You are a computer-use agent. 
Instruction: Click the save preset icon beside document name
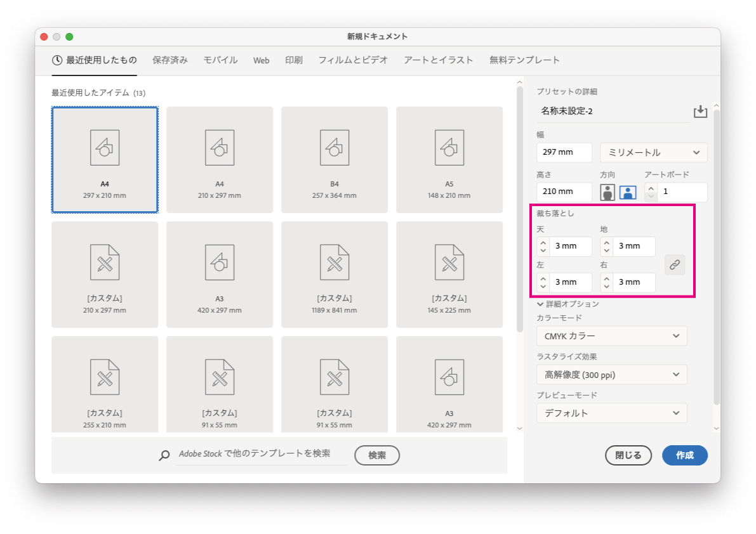pyautogui.click(x=700, y=112)
